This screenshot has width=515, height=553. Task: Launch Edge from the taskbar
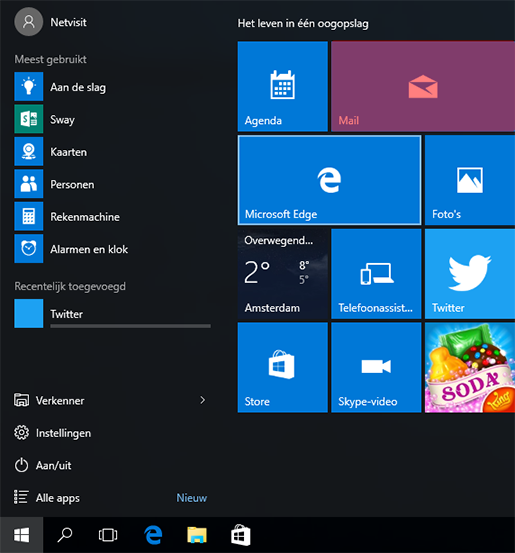click(x=153, y=535)
